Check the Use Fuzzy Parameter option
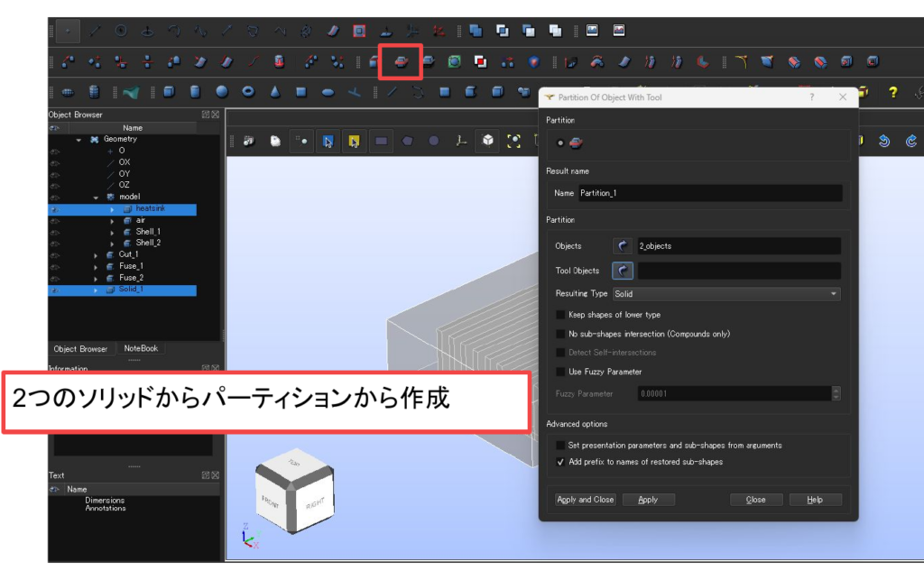 (x=561, y=372)
